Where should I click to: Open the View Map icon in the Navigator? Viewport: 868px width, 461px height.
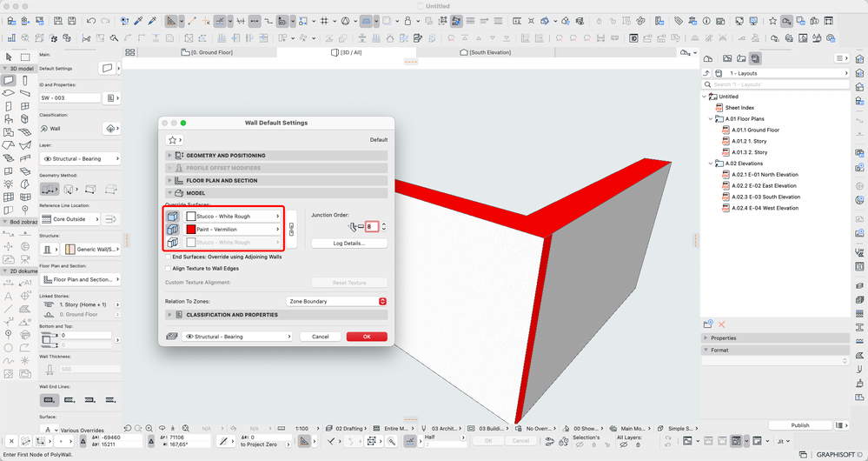(727, 58)
